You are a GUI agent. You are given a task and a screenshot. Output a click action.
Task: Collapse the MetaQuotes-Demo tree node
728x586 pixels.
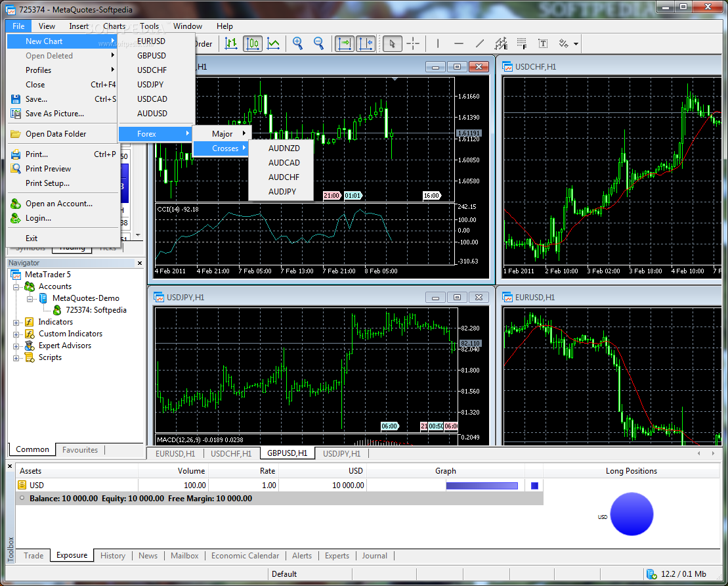click(x=30, y=299)
